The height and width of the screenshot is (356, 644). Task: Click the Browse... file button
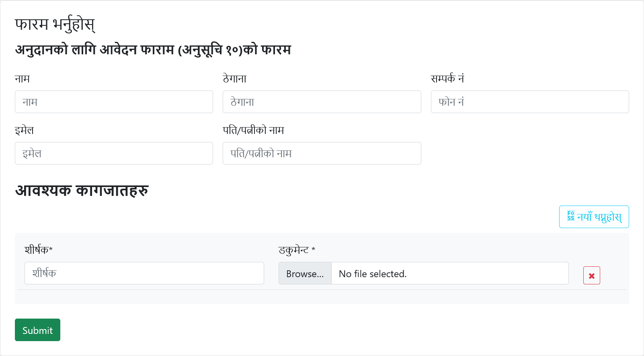pos(305,274)
